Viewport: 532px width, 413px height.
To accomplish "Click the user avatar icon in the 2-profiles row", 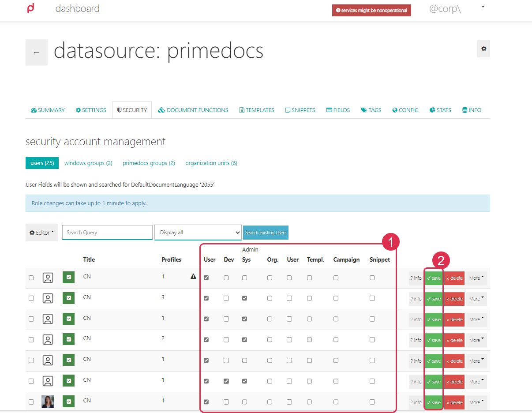I will (x=48, y=340).
